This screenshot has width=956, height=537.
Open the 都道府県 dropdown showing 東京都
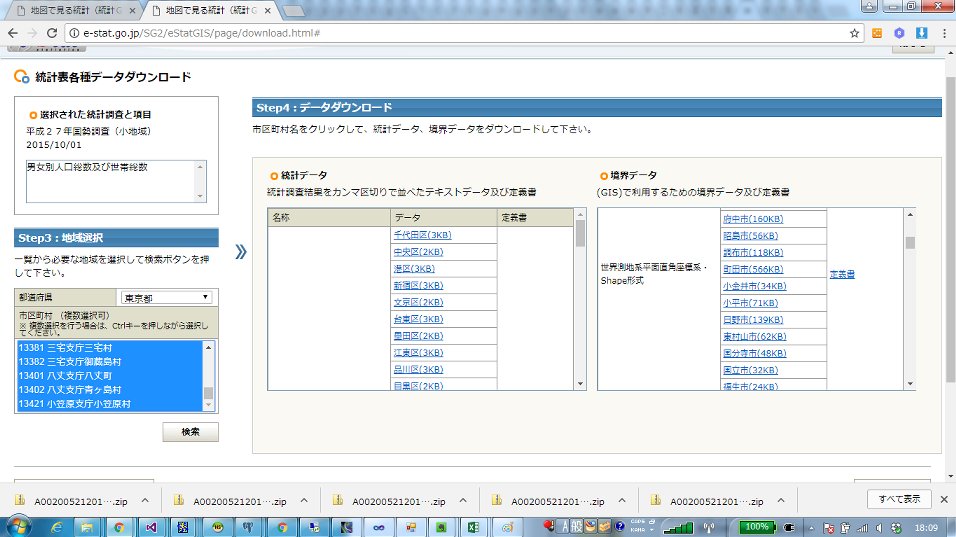[x=165, y=297]
